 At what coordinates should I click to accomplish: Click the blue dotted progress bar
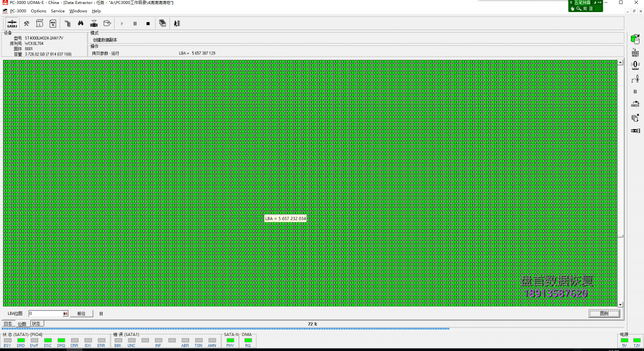point(225,328)
